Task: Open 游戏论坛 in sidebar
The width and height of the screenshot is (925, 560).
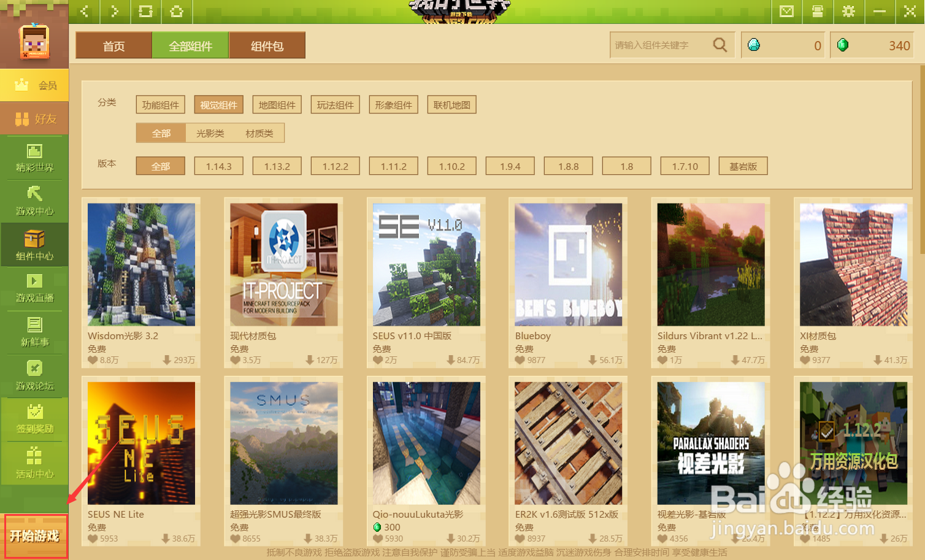Action: click(34, 376)
